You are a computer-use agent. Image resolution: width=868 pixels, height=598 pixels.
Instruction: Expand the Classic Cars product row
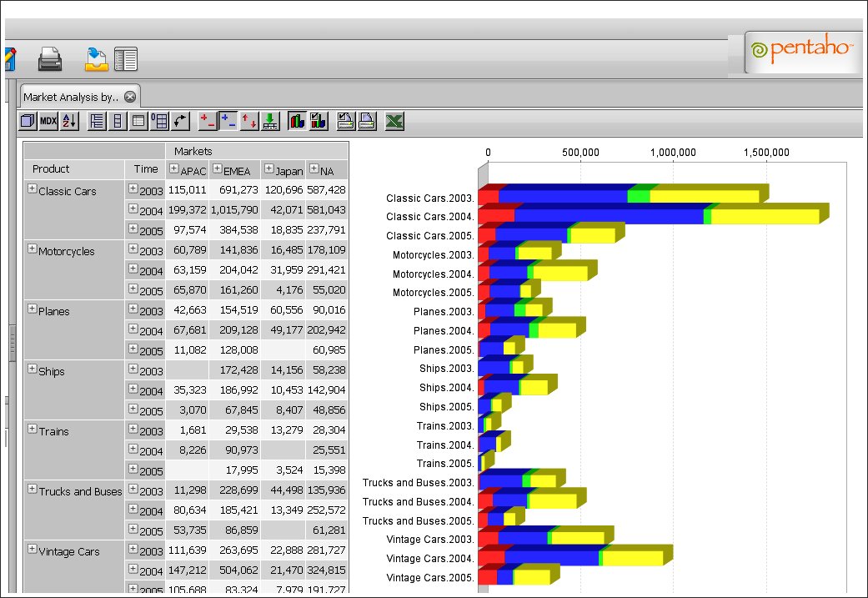click(x=33, y=189)
